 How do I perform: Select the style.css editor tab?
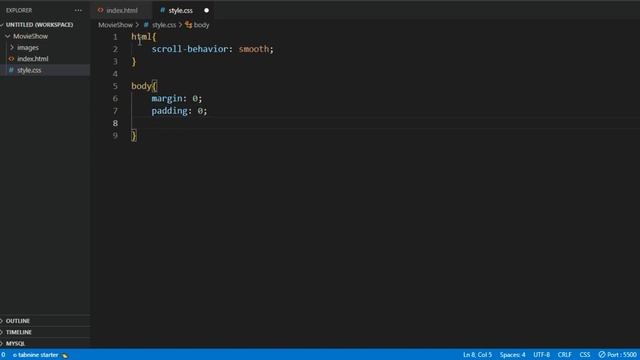[180, 10]
